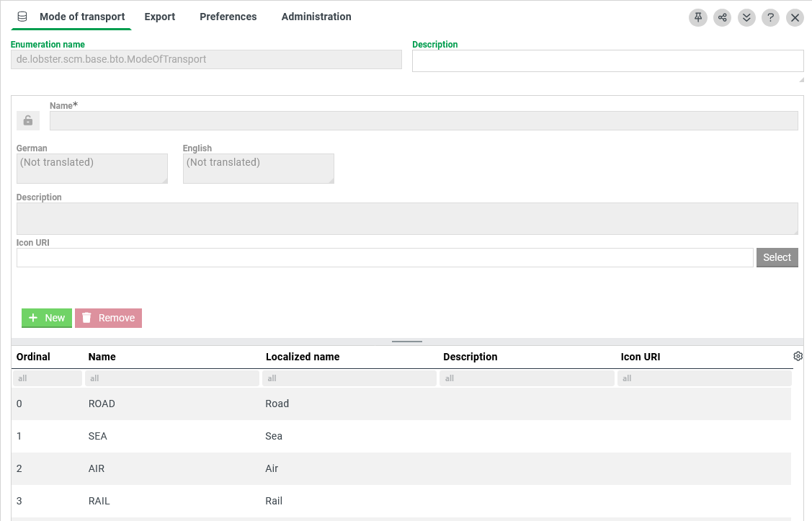
Task: Switch to the Export tab
Action: [159, 17]
